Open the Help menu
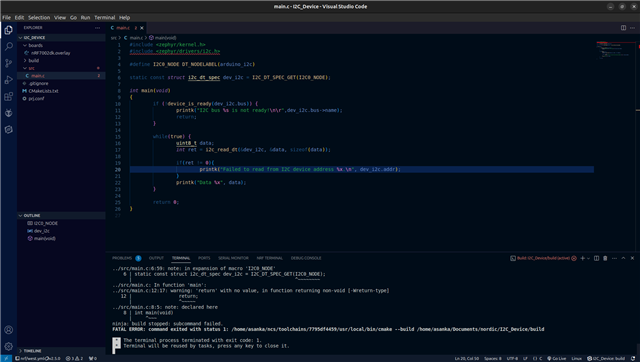Screen dimensions: 640x362 tap(124, 18)
